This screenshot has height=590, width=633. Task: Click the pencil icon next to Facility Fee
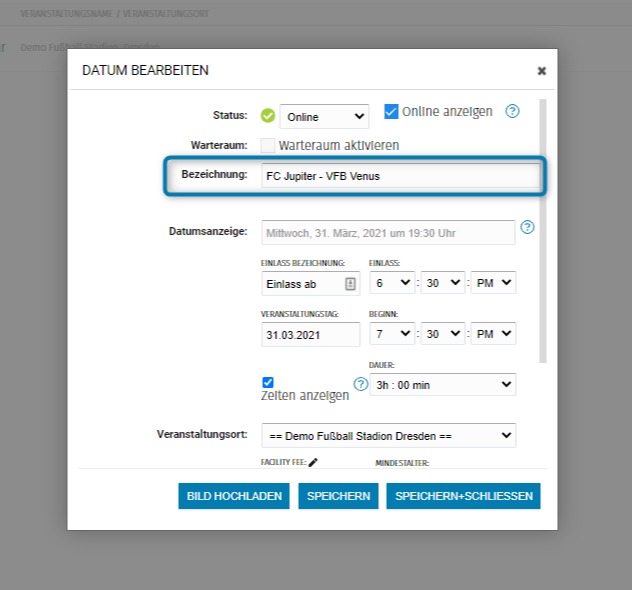click(x=313, y=462)
